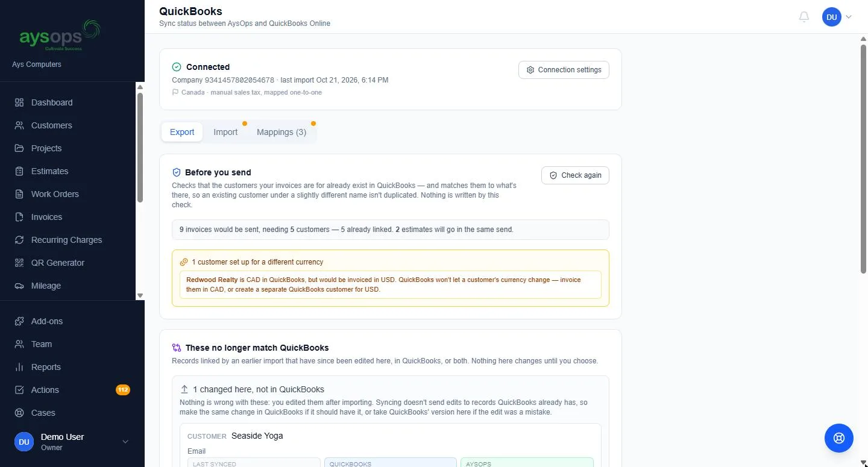868x467 pixels.
Task: Open the Recurring Charges link
Action: (68, 240)
